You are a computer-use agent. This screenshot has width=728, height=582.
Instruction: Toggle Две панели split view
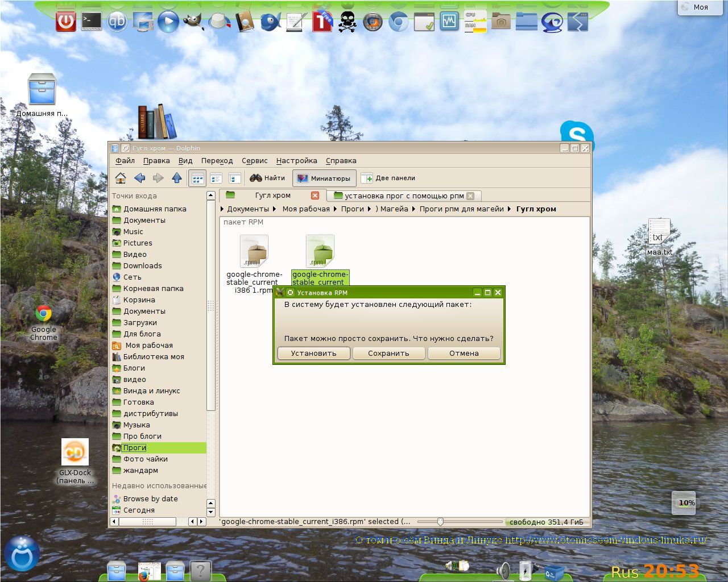tap(388, 178)
